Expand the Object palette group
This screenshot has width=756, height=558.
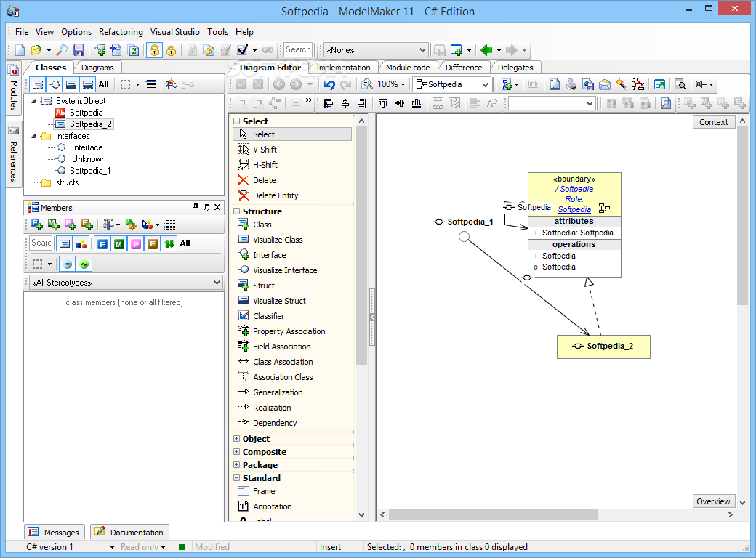tap(237, 439)
